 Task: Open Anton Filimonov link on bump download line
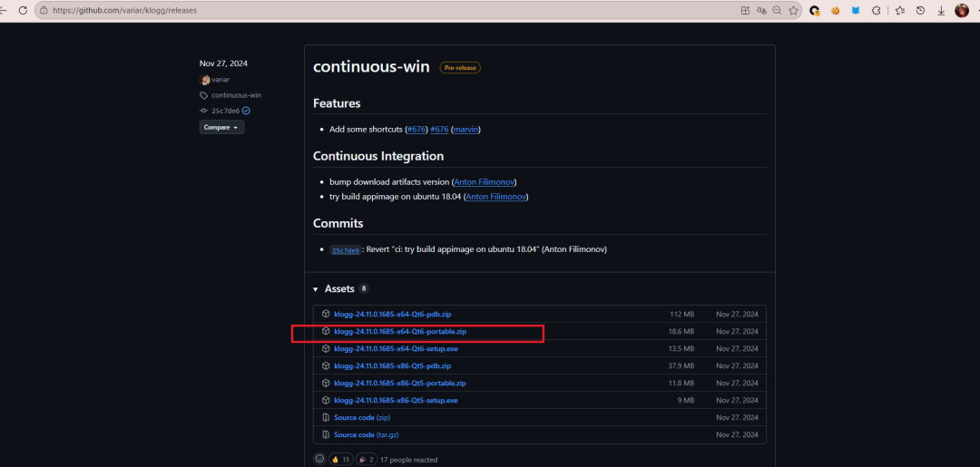coord(485,181)
